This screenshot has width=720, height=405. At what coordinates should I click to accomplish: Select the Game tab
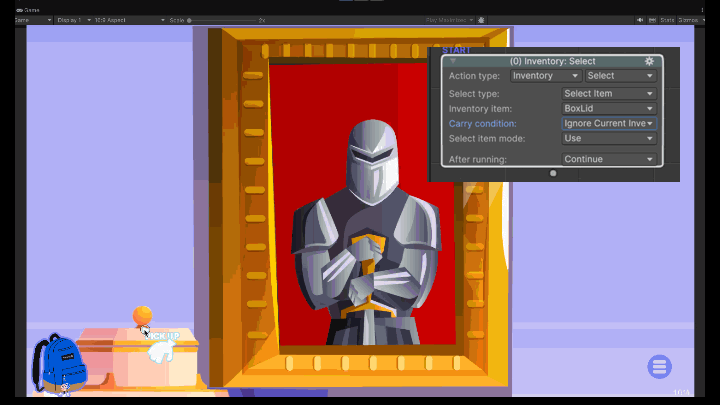coord(28,10)
